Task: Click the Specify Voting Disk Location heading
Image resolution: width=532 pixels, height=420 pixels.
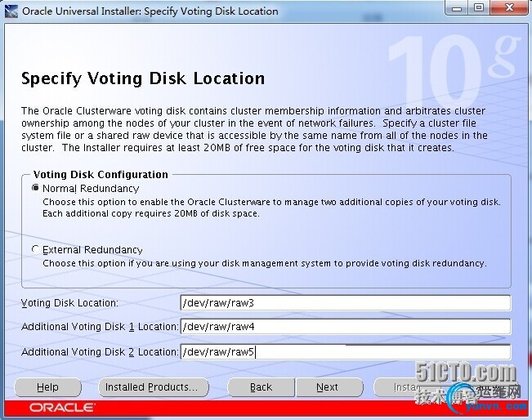Action: pyautogui.click(x=143, y=78)
